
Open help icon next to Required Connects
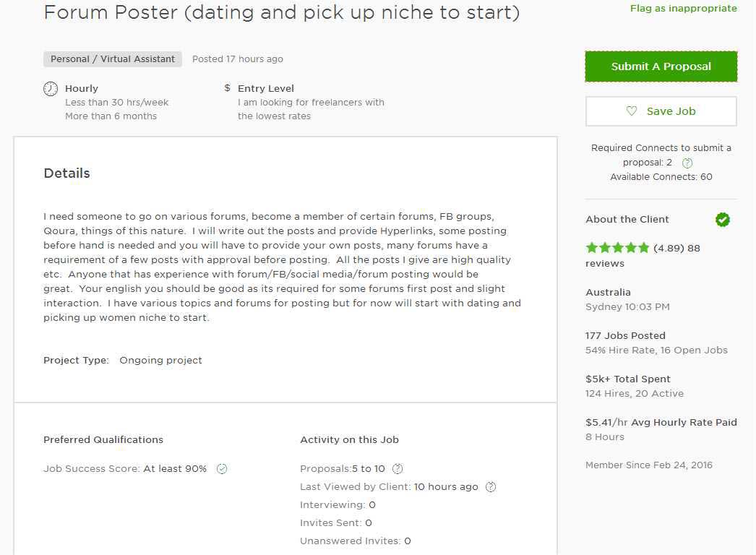pyautogui.click(x=687, y=163)
